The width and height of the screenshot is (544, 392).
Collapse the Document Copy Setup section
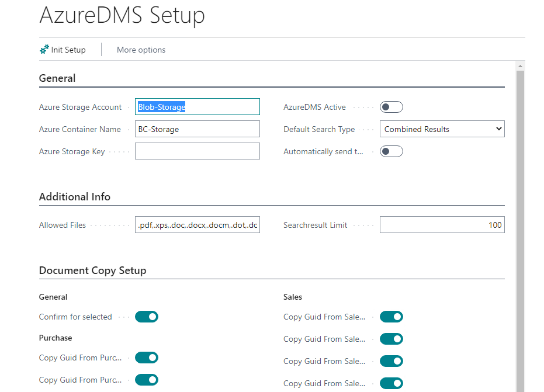93,270
